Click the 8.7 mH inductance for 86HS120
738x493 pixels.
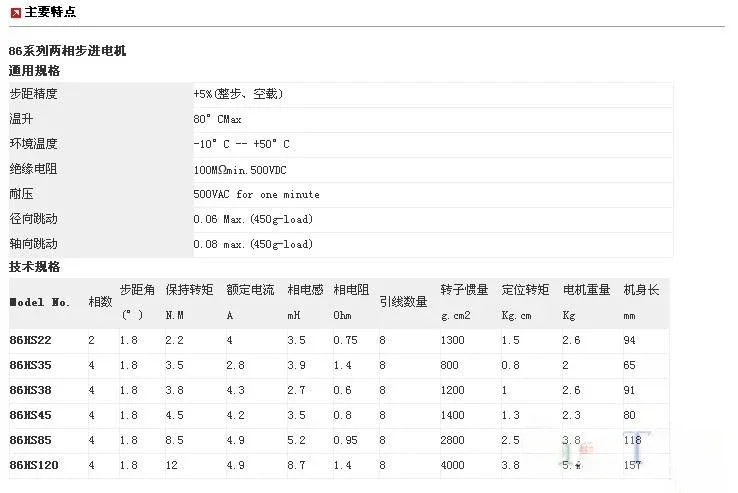tap(297, 465)
